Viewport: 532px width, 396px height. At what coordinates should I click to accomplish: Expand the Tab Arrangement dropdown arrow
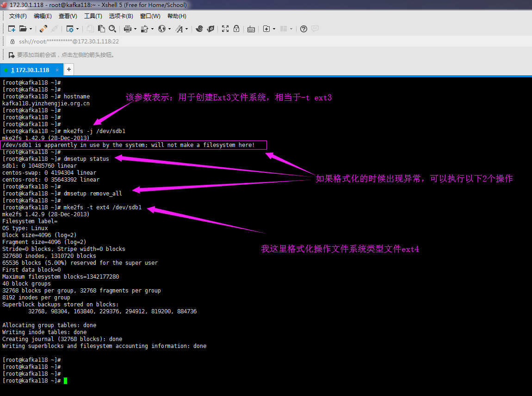(x=291, y=29)
